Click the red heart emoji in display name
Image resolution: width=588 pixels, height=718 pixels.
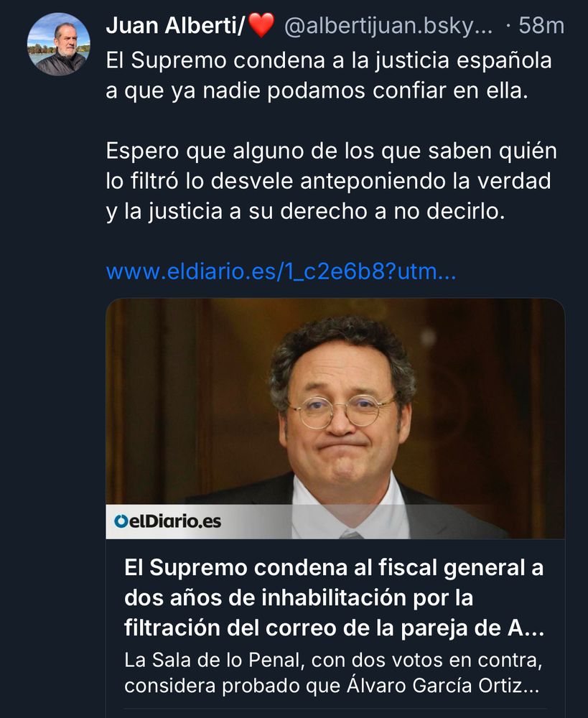point(261,25)
